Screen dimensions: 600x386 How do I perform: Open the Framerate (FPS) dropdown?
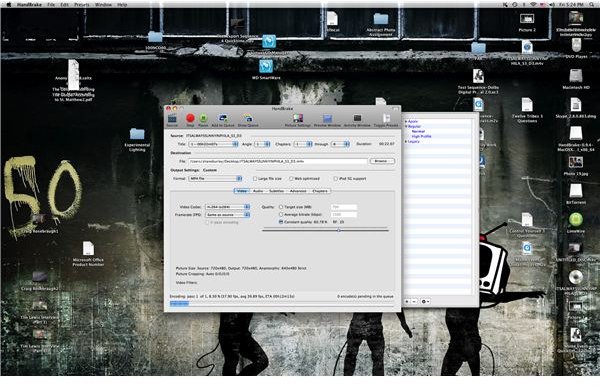pyautogui.click(x=228, y=215)
